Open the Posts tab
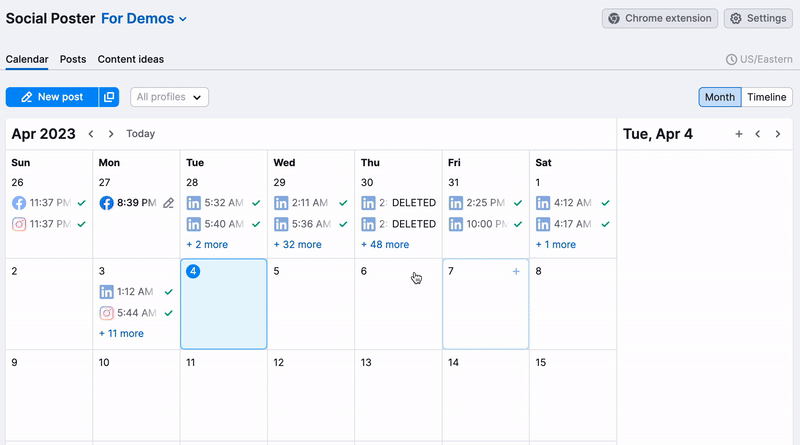This screenshot has height=445, width=800. tap(73, 59)
